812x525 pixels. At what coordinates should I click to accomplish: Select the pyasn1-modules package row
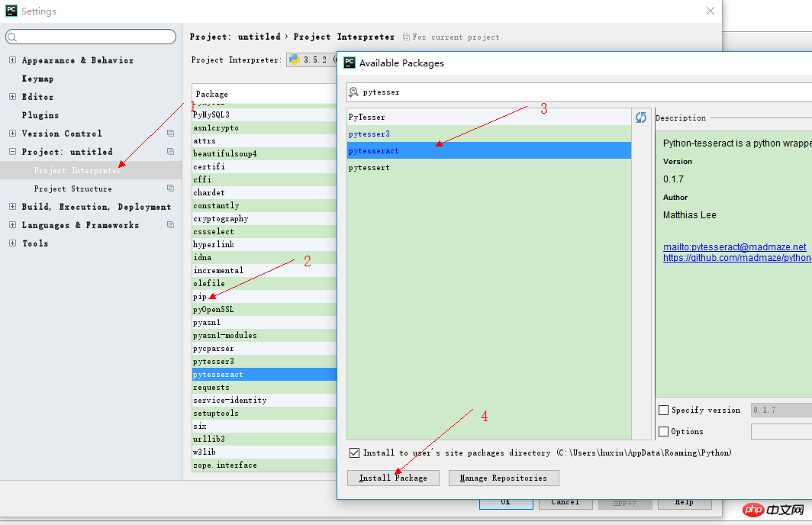coord(265,335)
